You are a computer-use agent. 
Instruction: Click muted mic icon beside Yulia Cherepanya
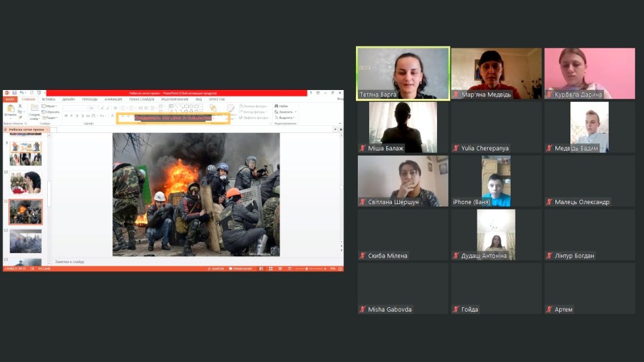pyautogui.click(x=456, y=149)
